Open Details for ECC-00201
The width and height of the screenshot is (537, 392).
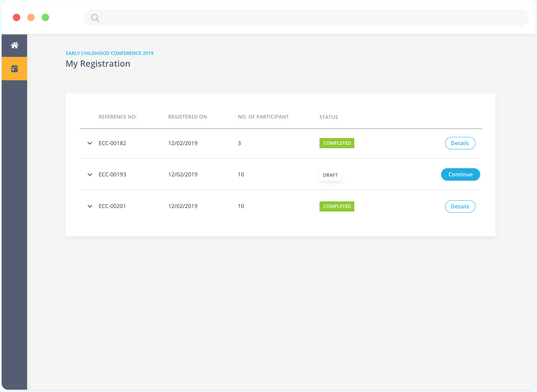460,206
